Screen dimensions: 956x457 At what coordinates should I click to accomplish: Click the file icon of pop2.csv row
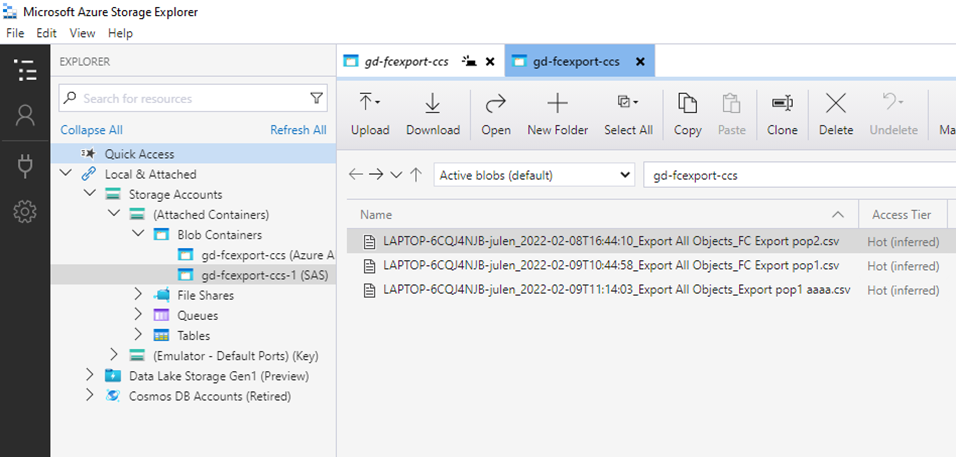[x=369, y=241]
